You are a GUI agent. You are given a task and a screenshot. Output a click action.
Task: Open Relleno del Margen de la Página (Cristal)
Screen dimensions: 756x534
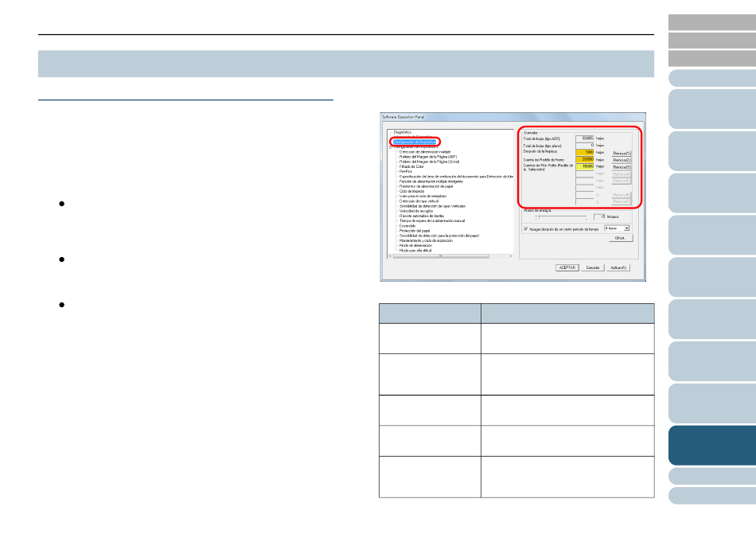click(429, 162)
